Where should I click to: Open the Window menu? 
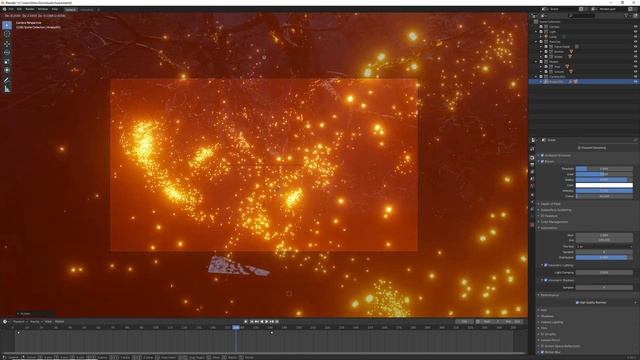click(43, 9)
